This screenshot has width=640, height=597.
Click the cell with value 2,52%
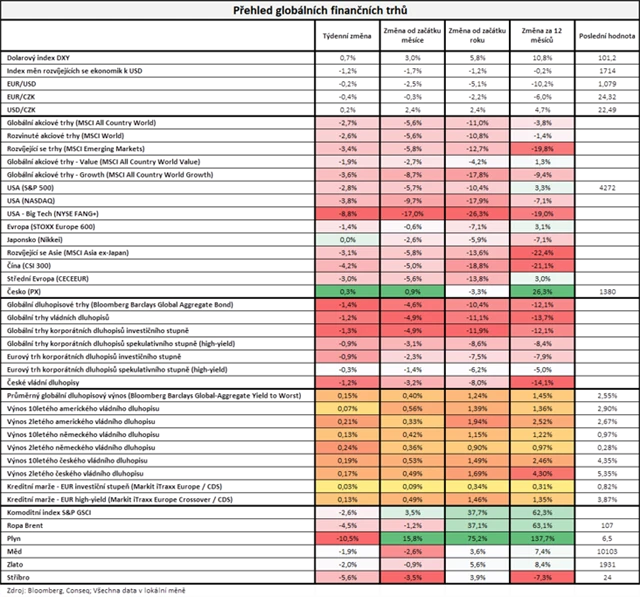[x=543, y=421]
